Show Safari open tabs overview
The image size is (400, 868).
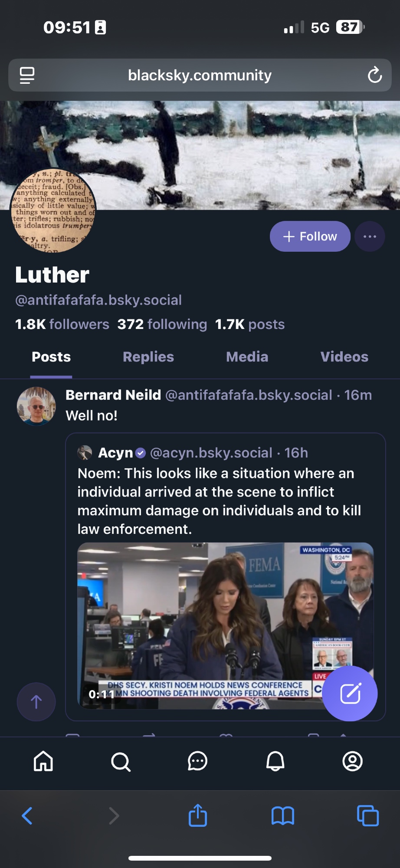(x=367, y=816)
